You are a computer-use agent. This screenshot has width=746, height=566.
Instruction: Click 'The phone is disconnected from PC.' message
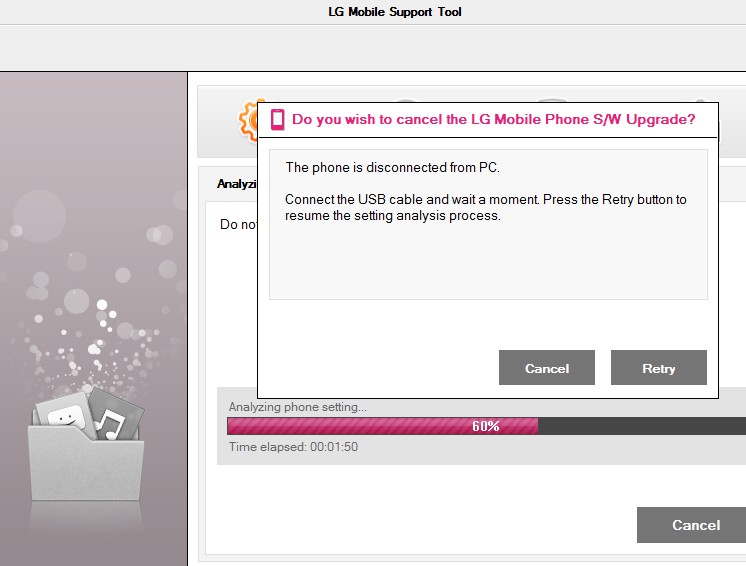point(393,167)
